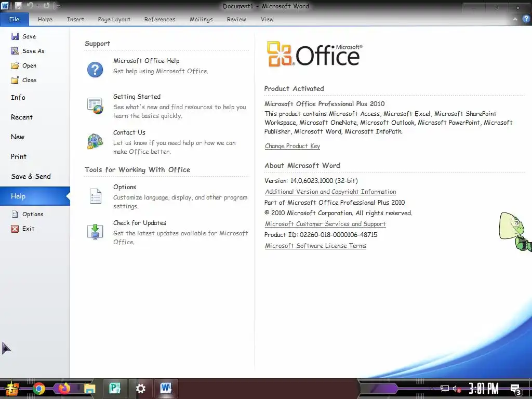Image resolution: width=532 pixels, height=399 pixels.
Task: Click the Product ID text 02260-018-0000106-48715
Action: [321, 235]
